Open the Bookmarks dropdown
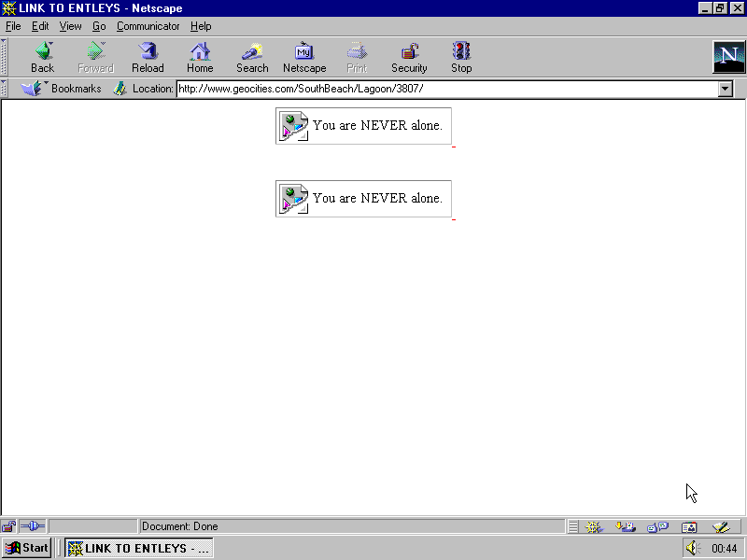Viewport: 747px width, 560px height. (62, 89)
